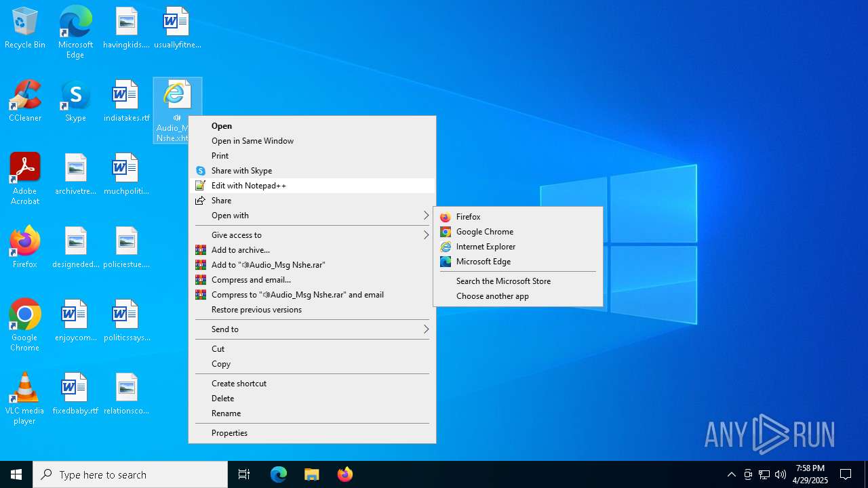Select the VLC media player shortcut

coord(25,398)
